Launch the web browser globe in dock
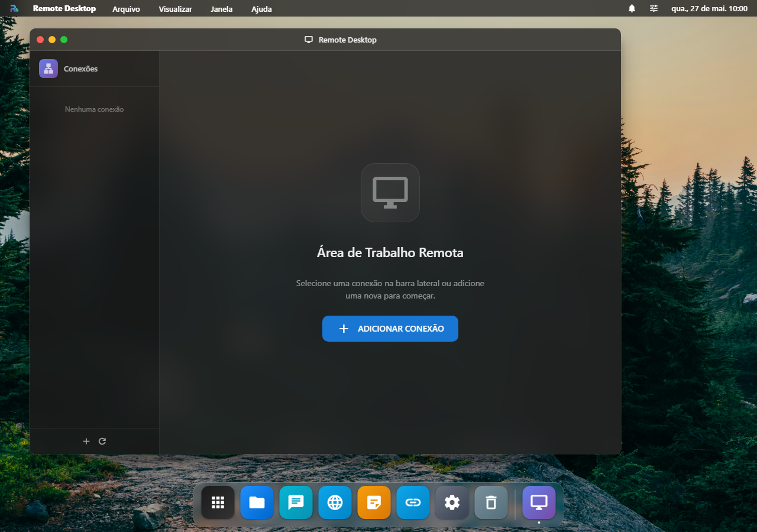Screen dimensions: 757x532 [335, 502]
